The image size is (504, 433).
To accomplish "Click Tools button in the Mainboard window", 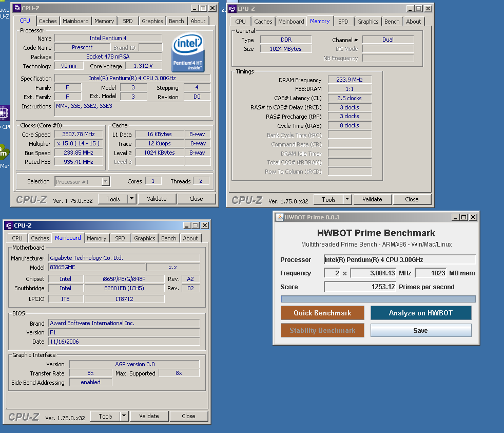I will pos(105,416).
